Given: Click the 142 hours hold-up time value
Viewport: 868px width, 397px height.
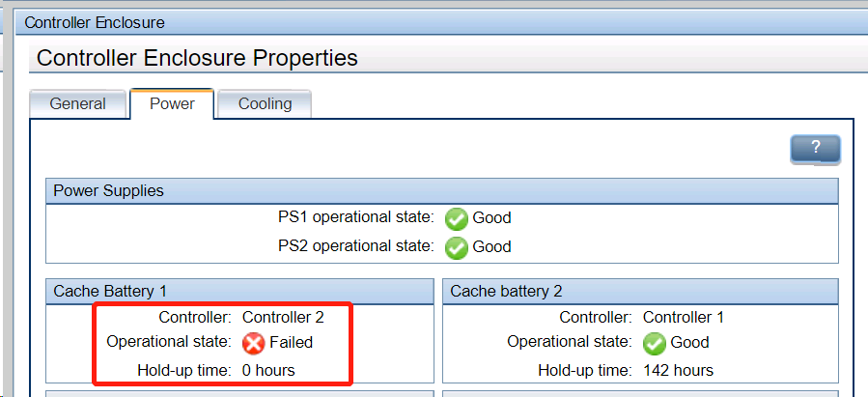Looking at the screenshot, I should [678, 370].
